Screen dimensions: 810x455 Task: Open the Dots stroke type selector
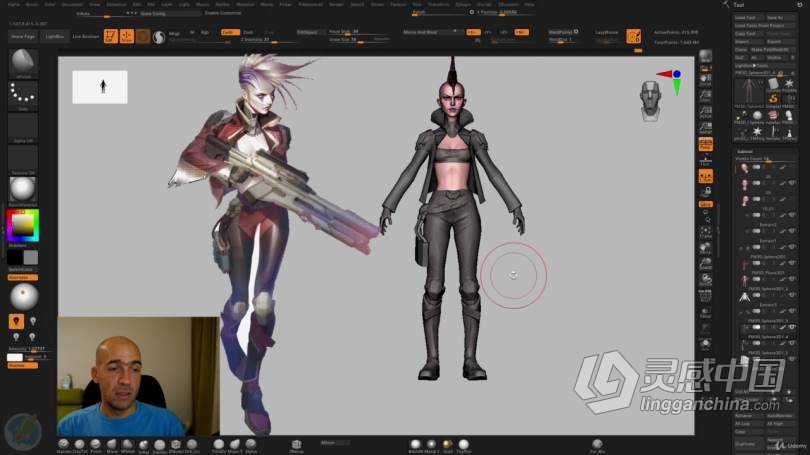[23, 96]
